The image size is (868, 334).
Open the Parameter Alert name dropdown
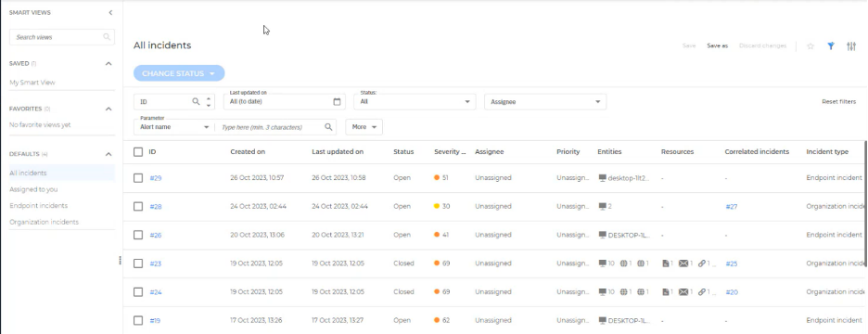[x=173, y=127]
